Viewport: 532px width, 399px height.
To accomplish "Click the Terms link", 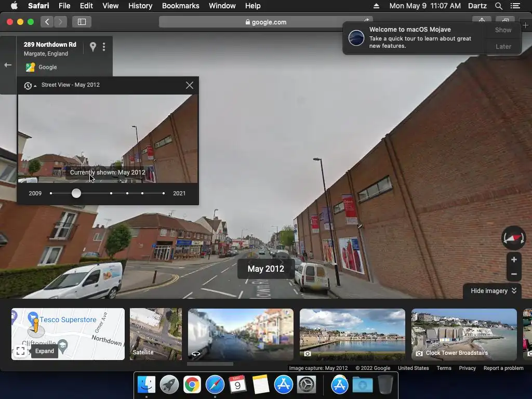I will point(444,368).
